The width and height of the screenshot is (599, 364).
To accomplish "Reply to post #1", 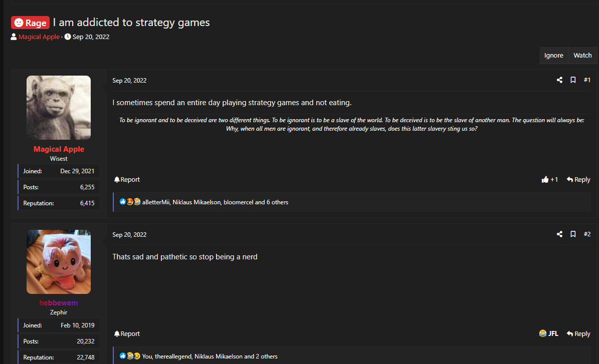I will tap(578, 179).
